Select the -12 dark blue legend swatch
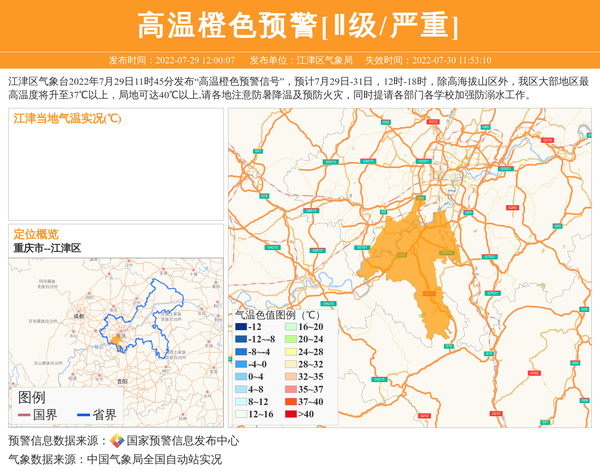The image size is (600, 471). tap(240, 327)
